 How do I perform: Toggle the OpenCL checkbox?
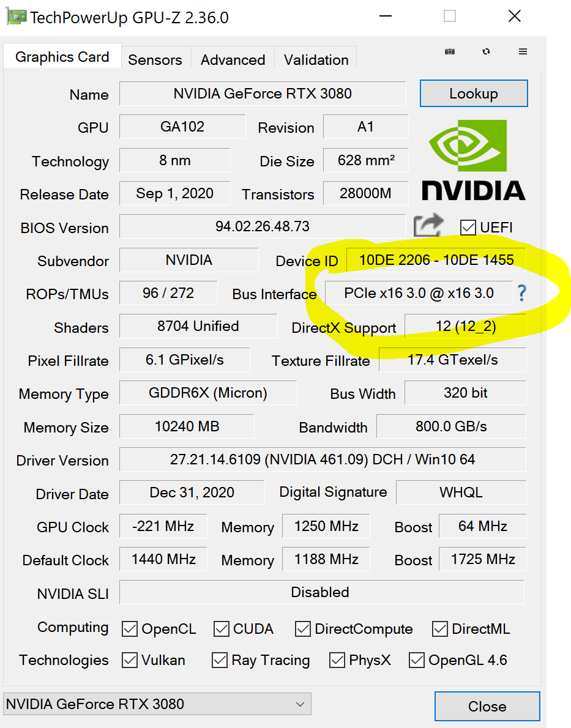[x=130, y=629]
